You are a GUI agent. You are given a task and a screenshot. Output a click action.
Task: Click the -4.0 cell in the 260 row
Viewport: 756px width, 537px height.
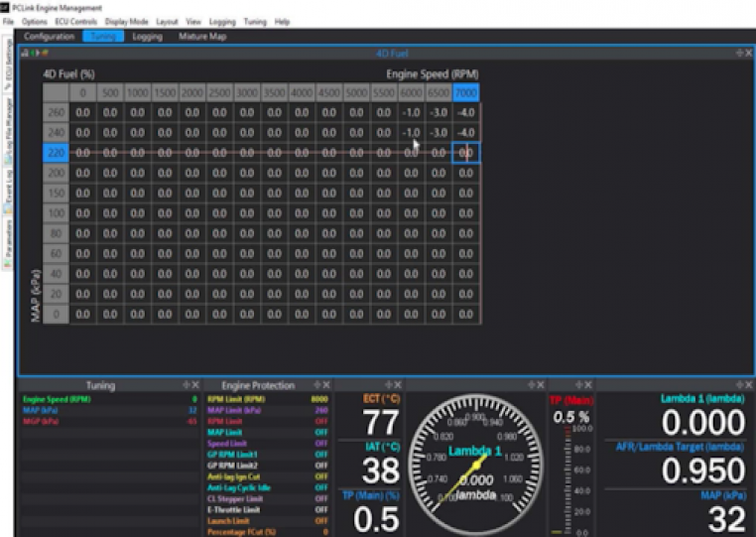[465, 112]
